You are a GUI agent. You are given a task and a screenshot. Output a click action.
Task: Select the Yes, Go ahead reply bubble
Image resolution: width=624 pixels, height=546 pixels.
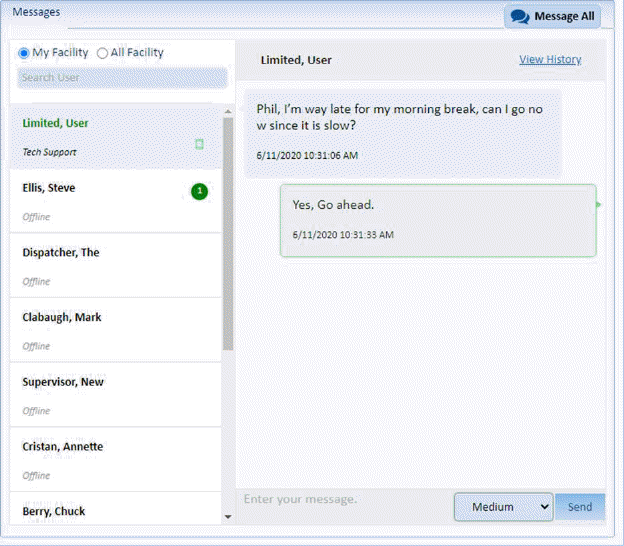click(437, 220)
